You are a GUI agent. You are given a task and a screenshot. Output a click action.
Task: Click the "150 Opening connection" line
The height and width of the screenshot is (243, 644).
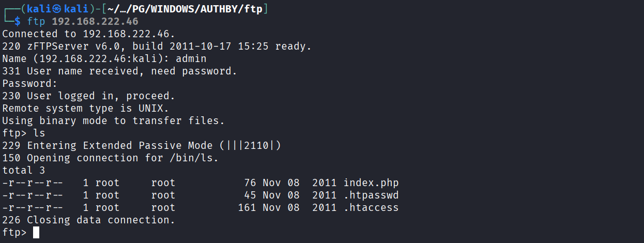(x=110, y=158)
